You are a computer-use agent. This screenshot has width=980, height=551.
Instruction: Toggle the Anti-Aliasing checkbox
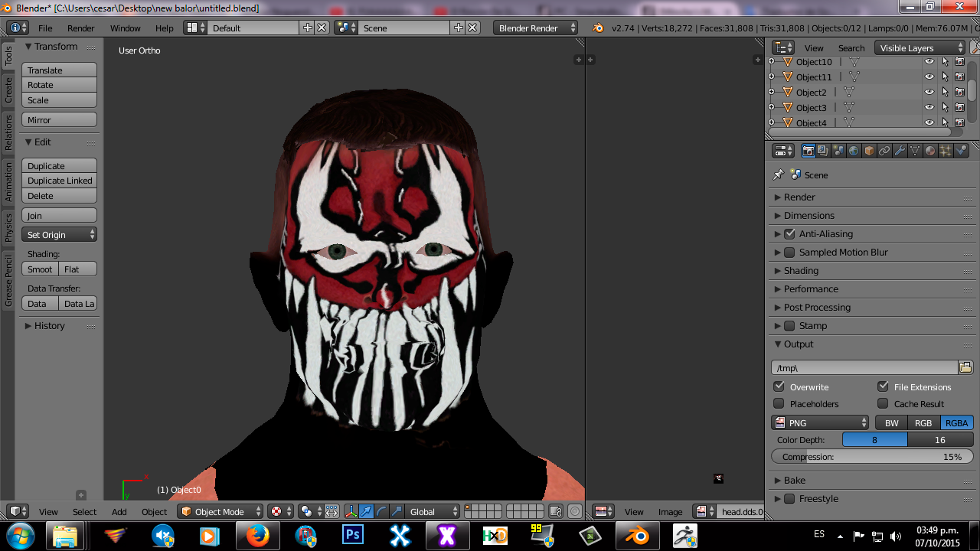click(x=789, y=234)
